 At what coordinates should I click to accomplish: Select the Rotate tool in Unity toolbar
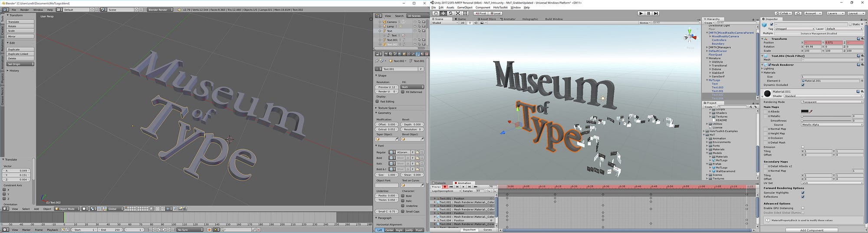(450, 13)
